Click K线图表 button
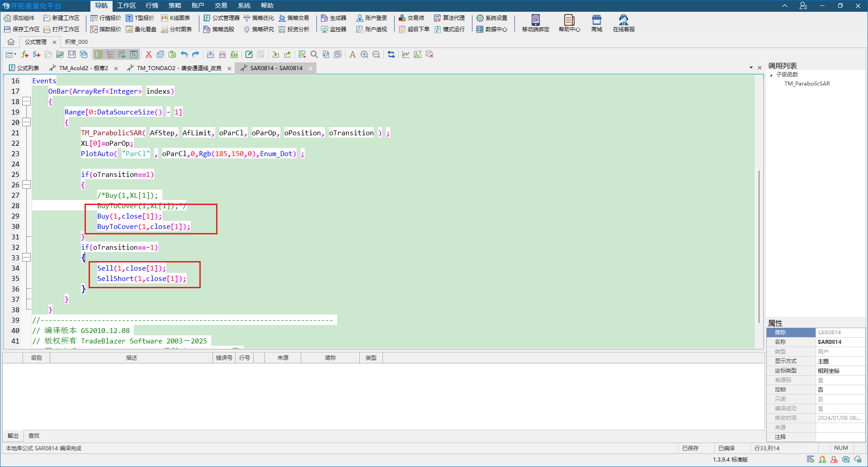Image resolution: width=868 pixels, height=467 pixels. coord(176,18)
